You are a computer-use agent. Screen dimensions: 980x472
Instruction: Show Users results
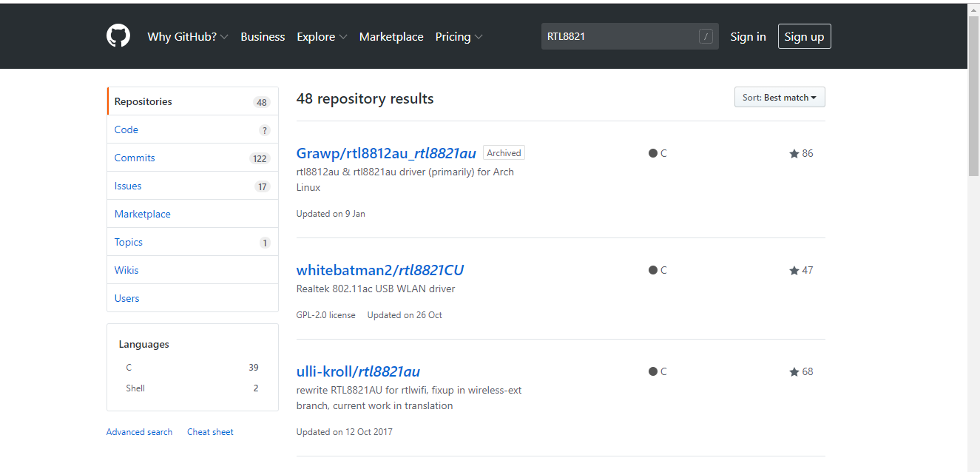pyautogui.click(x=192, y=298)
